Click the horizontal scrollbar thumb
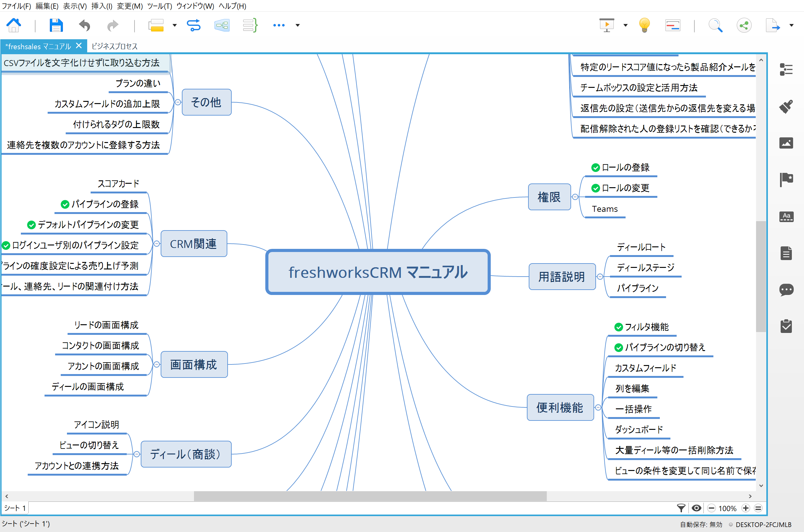Viewport: 804px width, 532px height. [370, 496]
